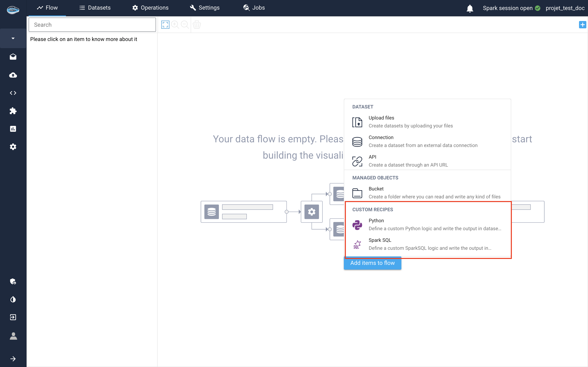Click the blue plus icon top right
This screenshot has height=367, width=588.
[582, 25]
